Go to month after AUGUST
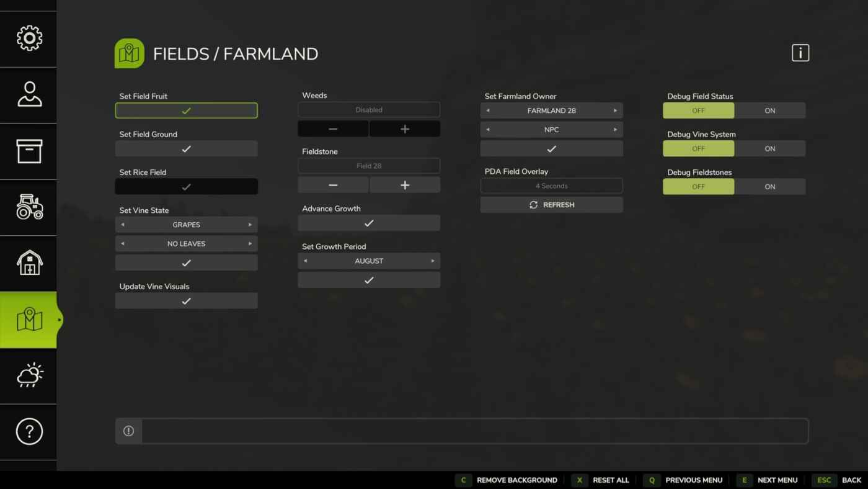This screenshot has width=868, height=489. tap(433, 261)
